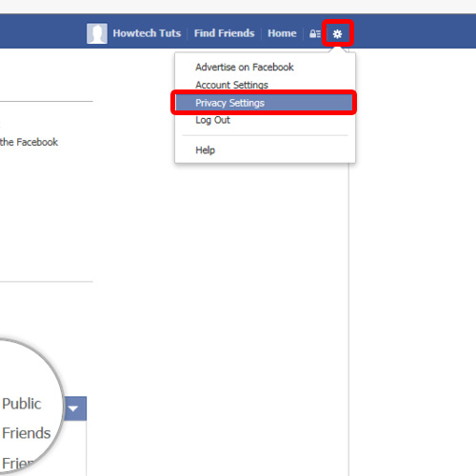Open the gear settings menu icon

pyautogui.click(x=337, y=33)
